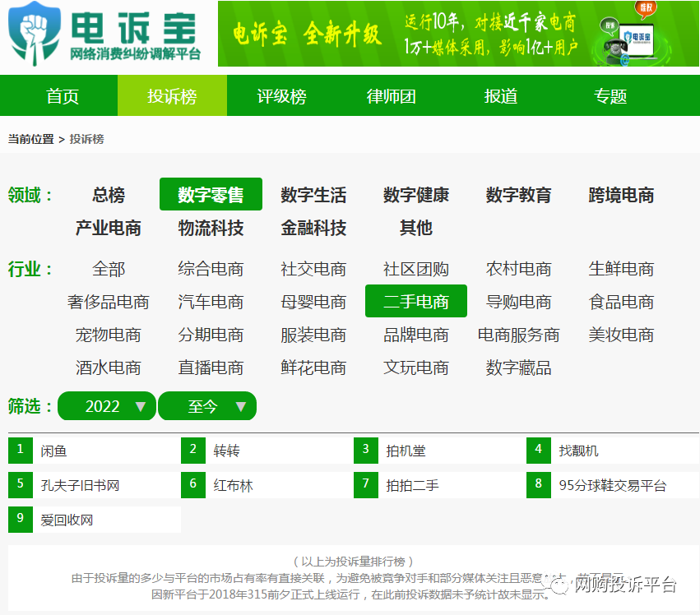Open the 投诉榜 navigation tab
This screenshot has height=615, width=700.
tap(172, 96)
